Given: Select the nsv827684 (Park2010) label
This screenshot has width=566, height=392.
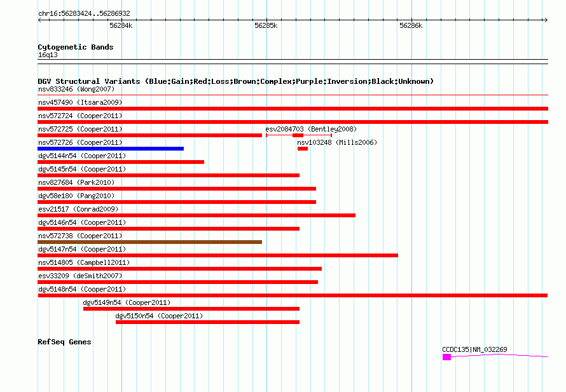Looking at the screenshot, I should click(x=76, y=182).
